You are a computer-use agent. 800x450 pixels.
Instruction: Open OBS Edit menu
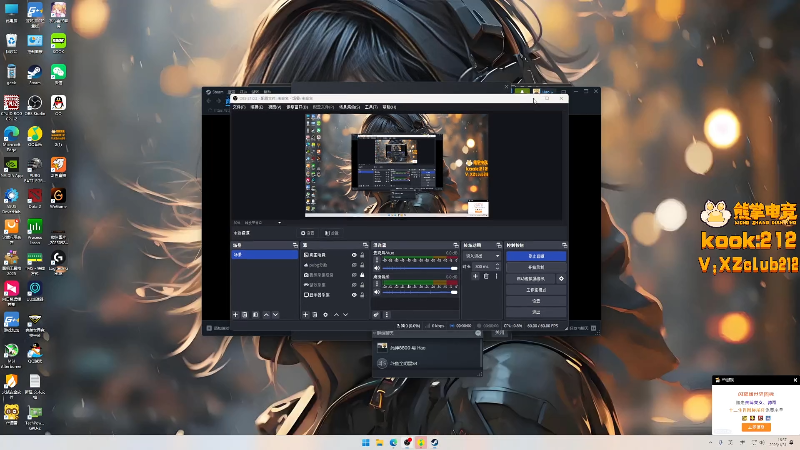(257, 107)
